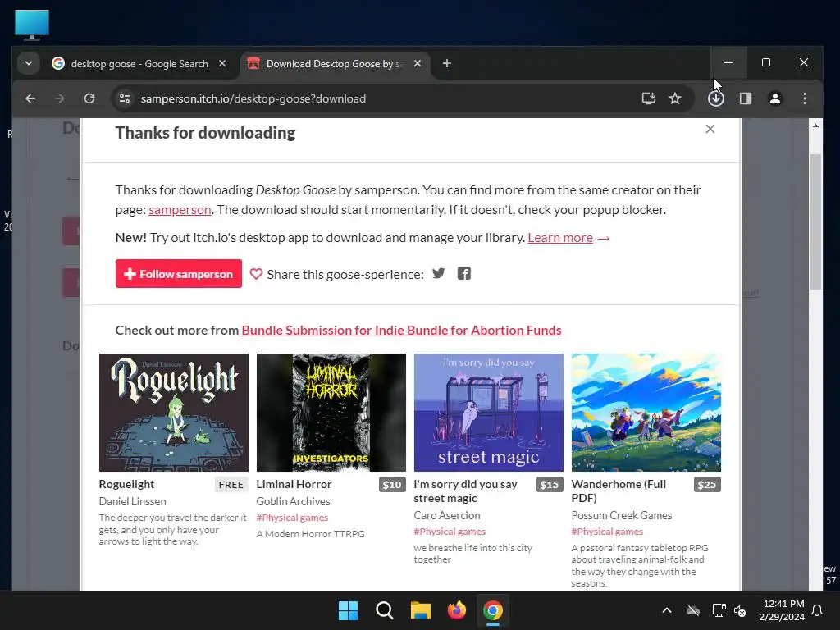The width and height of the screenshot is (840, 630).
Task: Open Windows taskbar Search
Action: 384,610
